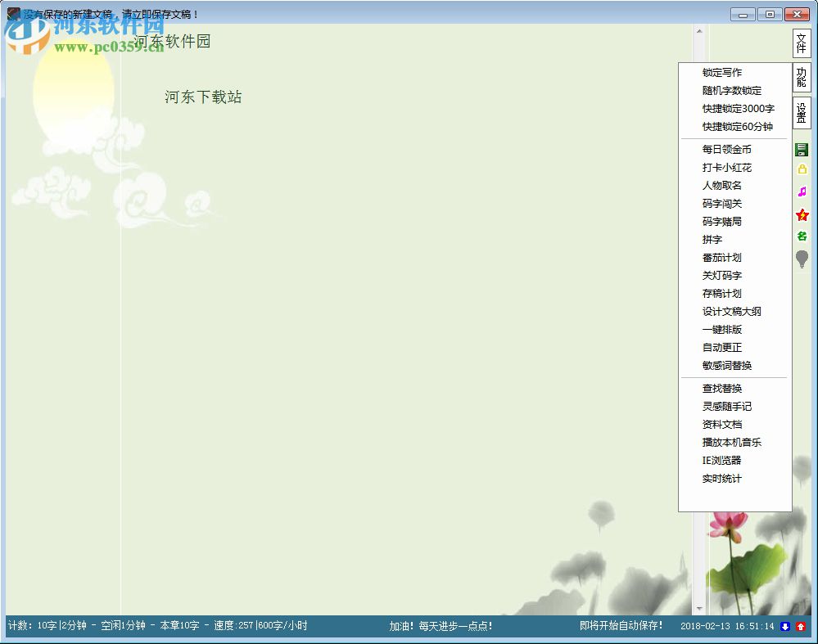Click the light bulb icon below the sidebar
The height and width of the screenshot is (644, 818).
tap(802, 259)
